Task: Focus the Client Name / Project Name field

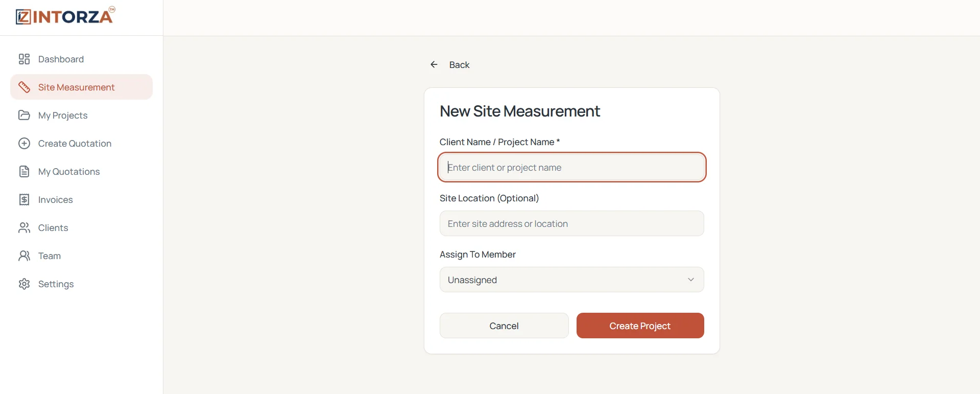Action: 572,167
